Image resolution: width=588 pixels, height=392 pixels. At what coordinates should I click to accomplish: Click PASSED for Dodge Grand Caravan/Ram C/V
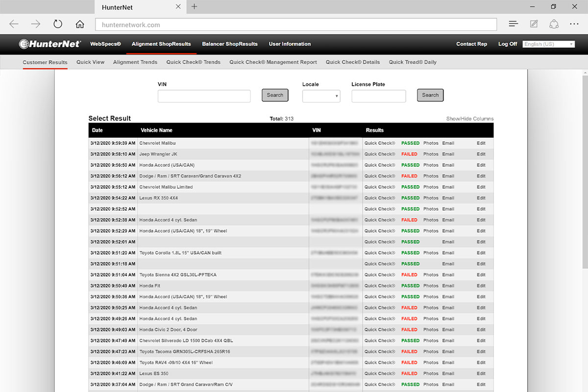(x=410, y=385)
